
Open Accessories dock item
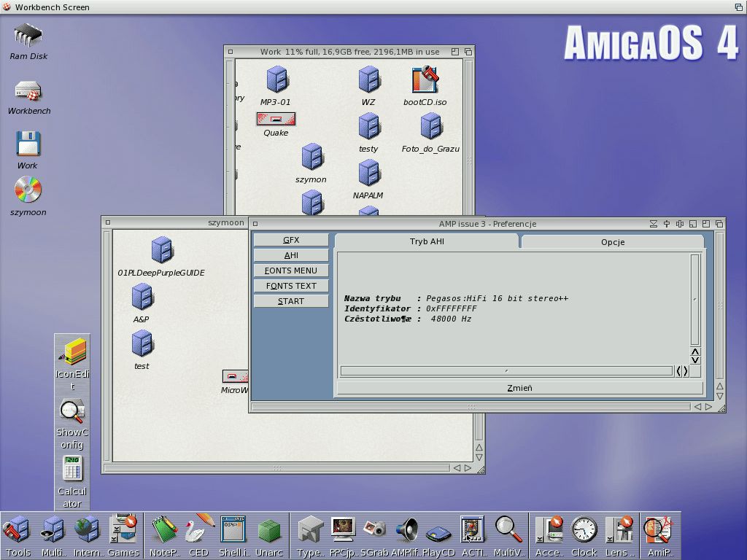click(550, 536)
